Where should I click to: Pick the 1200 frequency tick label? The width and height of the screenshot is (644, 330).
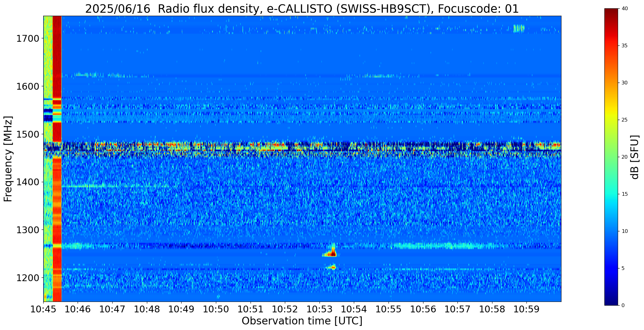(28, 278)
